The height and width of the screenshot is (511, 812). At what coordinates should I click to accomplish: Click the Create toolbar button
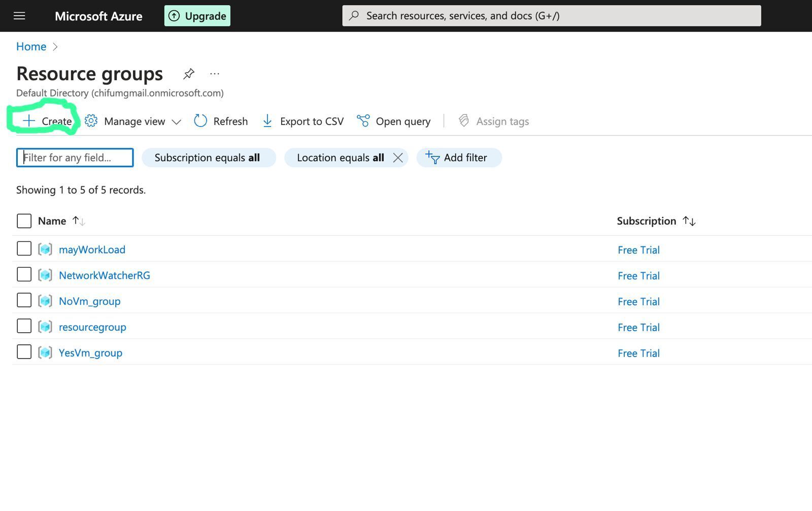coord(47,121)
